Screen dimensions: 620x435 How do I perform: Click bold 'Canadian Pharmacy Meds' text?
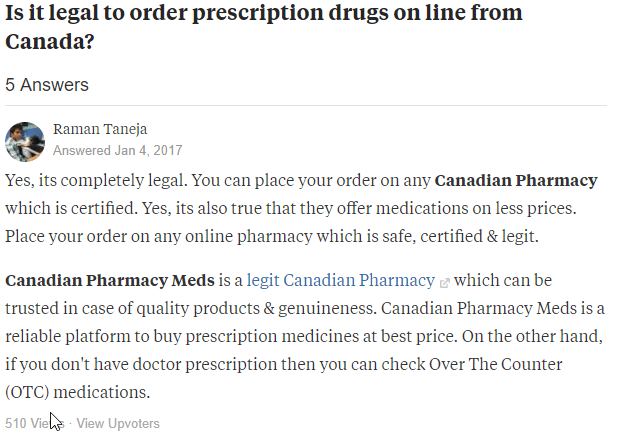point(110,280)
